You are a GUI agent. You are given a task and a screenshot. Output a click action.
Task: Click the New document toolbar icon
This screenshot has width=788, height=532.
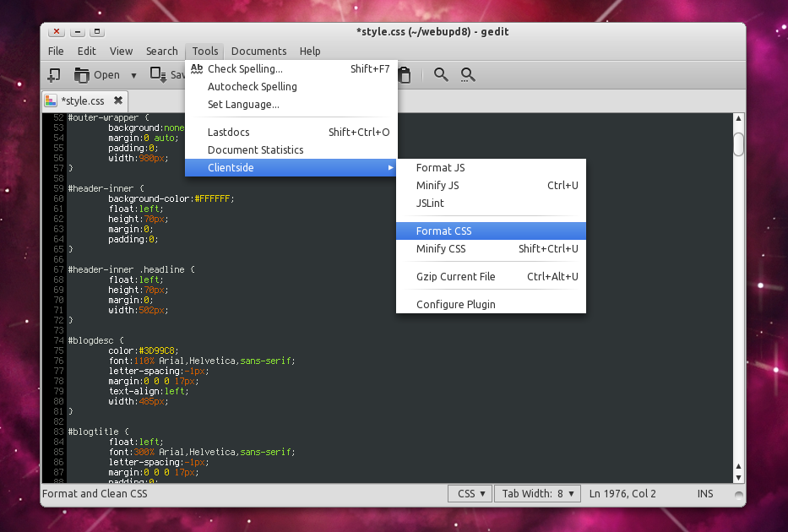coord(54,75)
